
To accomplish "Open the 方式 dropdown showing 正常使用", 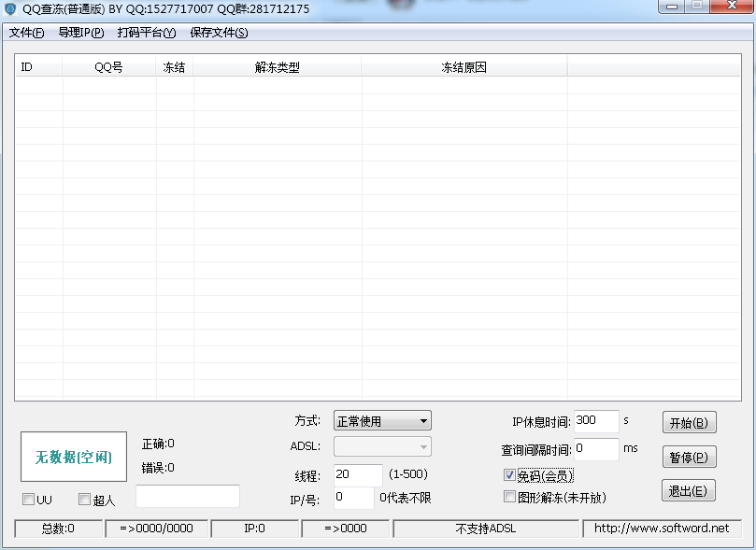I will (382, 421).
